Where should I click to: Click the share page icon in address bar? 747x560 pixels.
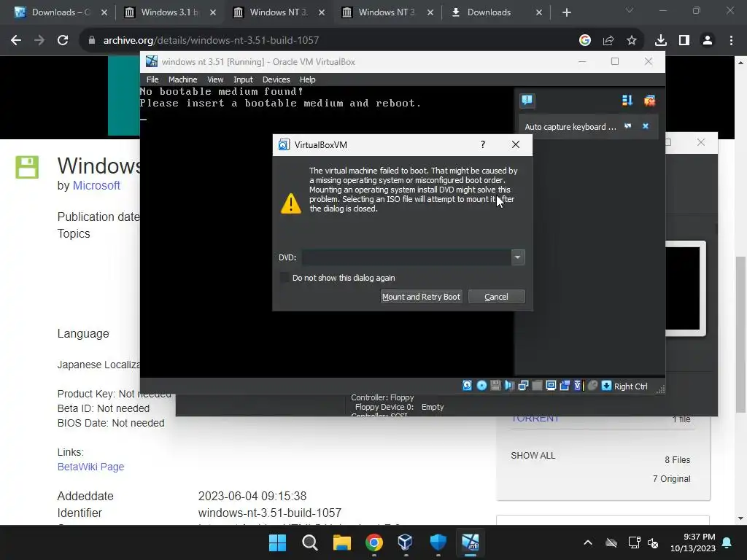click(x=608, y=41)
